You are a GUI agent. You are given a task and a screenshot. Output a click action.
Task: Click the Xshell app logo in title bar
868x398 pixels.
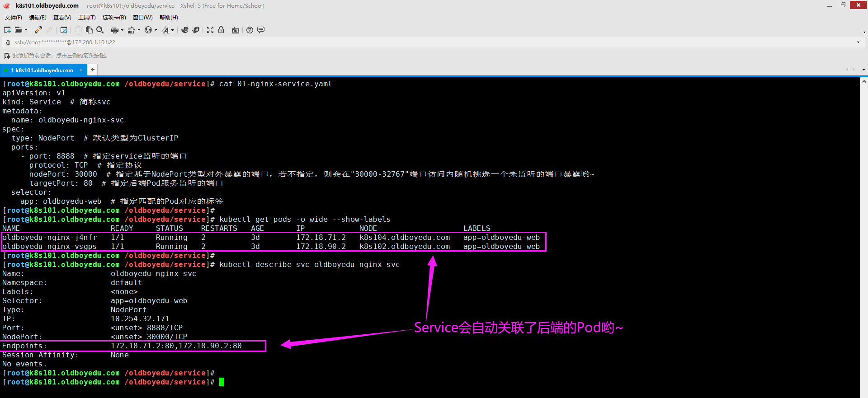(x=6, y=5)
